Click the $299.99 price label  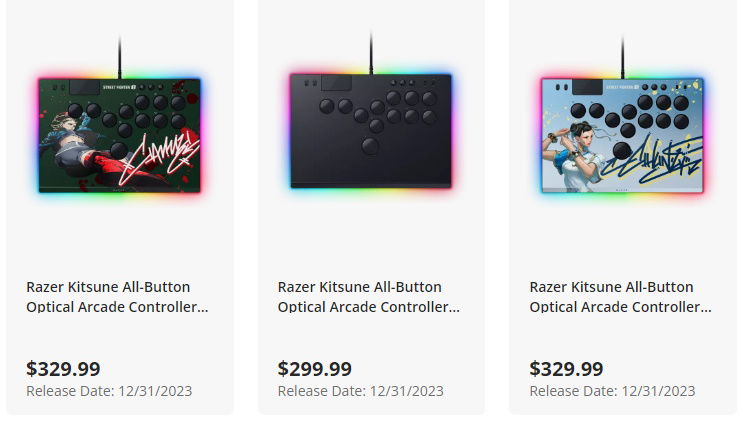(315, 369)
